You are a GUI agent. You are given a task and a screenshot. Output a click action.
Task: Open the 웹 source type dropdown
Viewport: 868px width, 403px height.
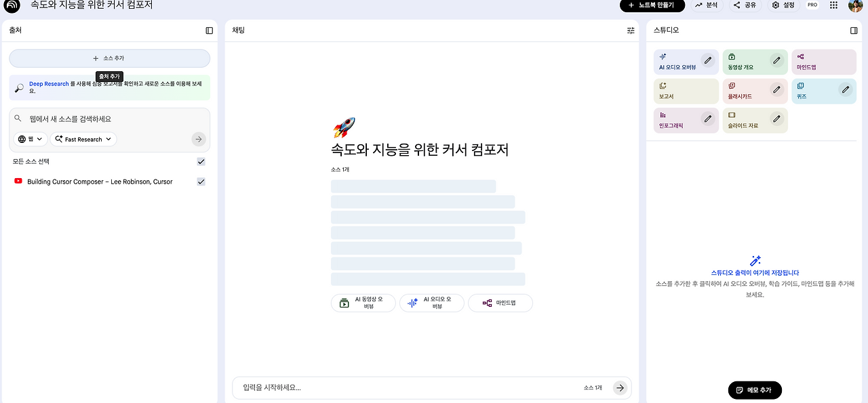pos(30,139)
